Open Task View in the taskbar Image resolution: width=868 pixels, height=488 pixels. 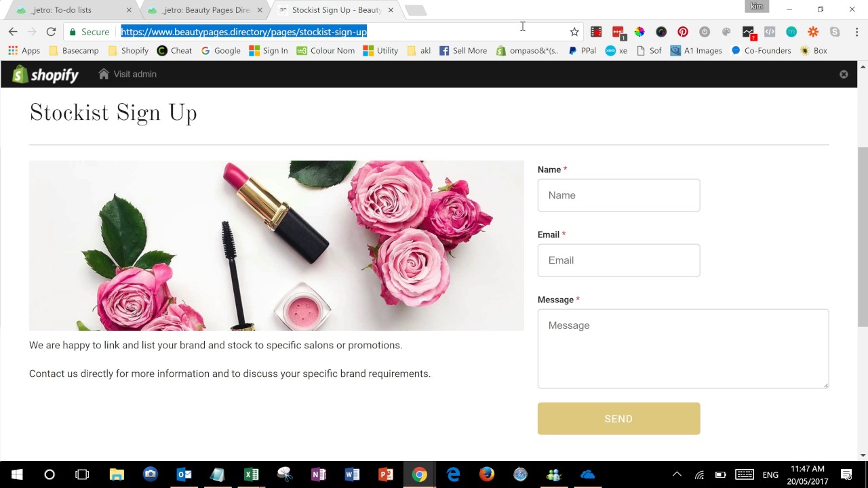coord(82,474)
